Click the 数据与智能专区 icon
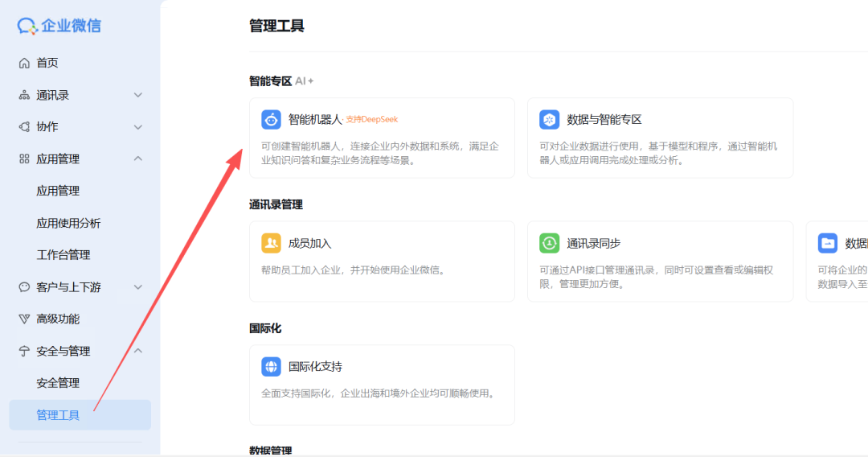The width and height of the screenshot is (868, 457). tap(549, 120)
